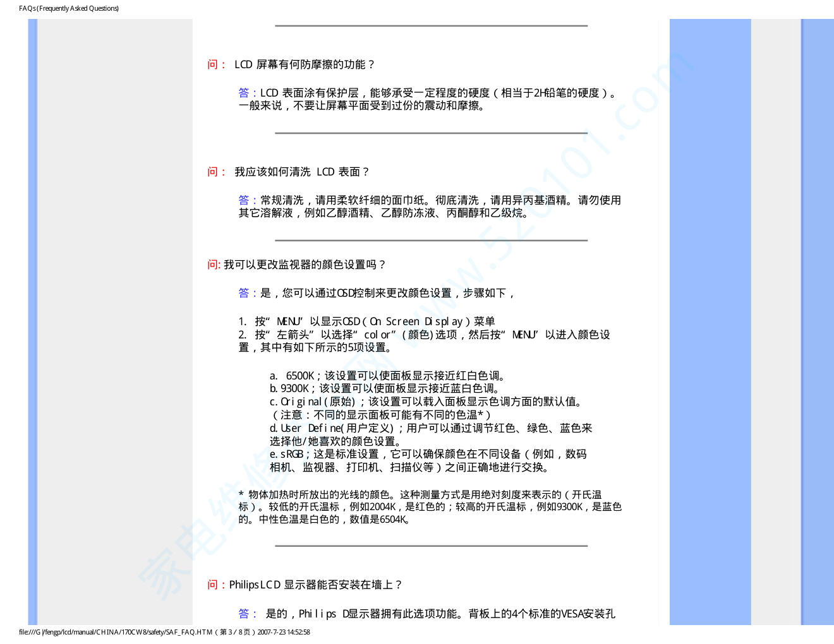Viewport: 834px width, 644px height.
Task: Click the footnote starting '* 物体加热时所放出的光线的颜色'
Action: point(420,494)
